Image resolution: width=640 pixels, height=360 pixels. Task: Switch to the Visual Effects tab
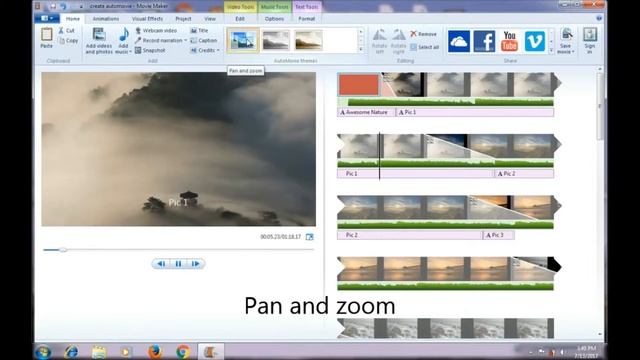tap(147, 19)
